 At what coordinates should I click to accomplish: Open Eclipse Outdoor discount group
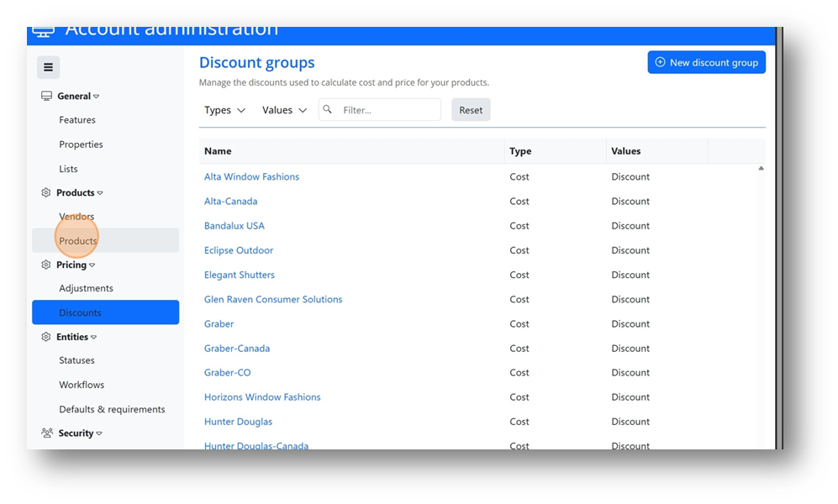(239, 250)
